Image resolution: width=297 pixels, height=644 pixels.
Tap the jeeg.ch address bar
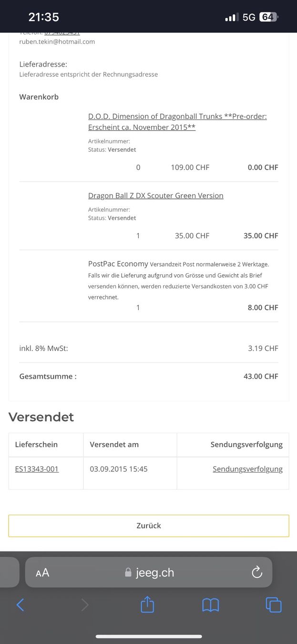[149, 572]
